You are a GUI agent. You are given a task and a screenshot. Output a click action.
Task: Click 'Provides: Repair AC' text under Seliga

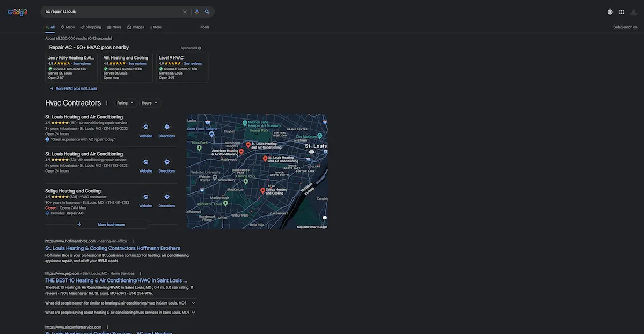(67, 213)
